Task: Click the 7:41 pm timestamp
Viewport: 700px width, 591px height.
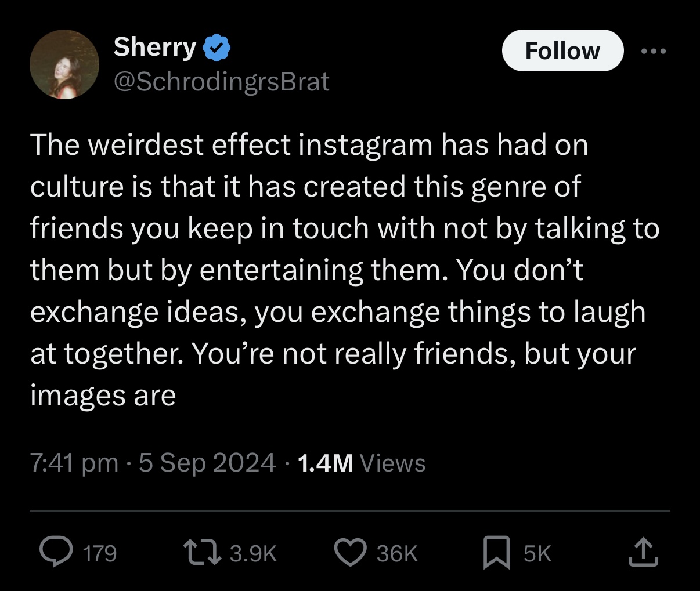Action: pyautogui.click(x=74, y=463)
